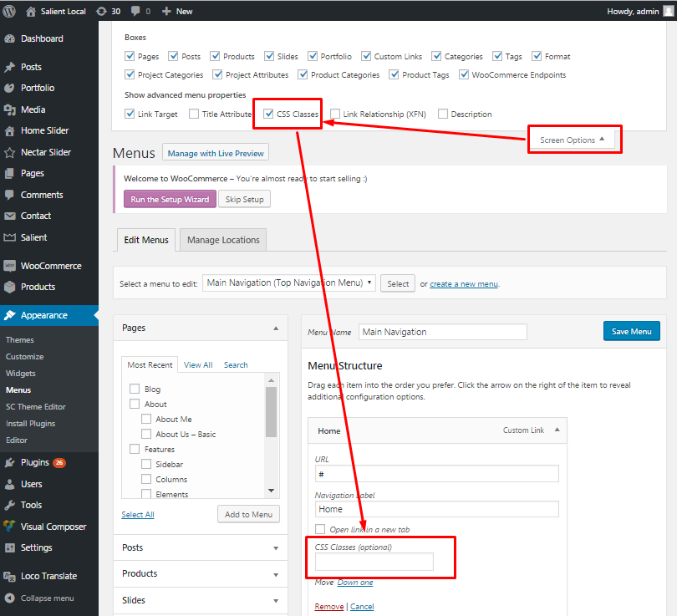Click the Salient crown icon
Viewport: 677px width, 616px height.
coord(9,237)
